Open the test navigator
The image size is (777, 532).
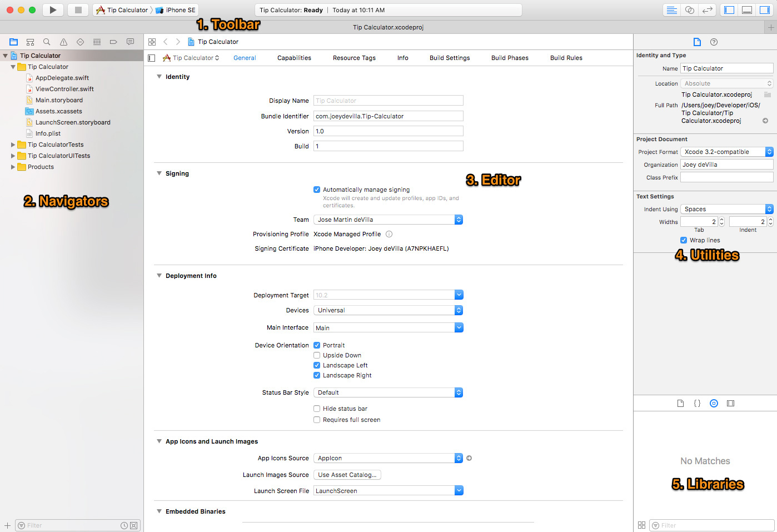(80, 42)
